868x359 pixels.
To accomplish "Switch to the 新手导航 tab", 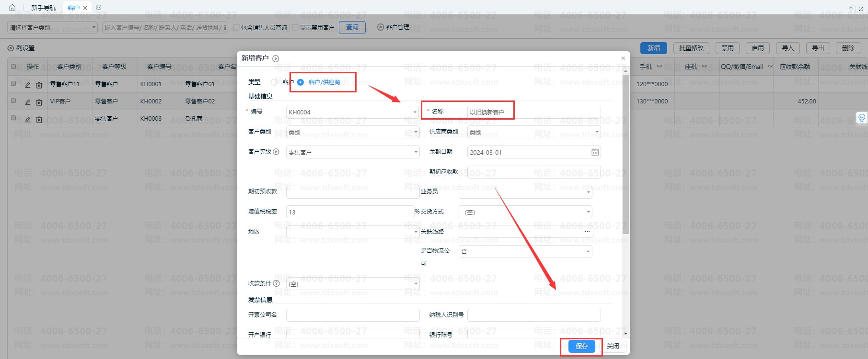I will pos(43,8).
